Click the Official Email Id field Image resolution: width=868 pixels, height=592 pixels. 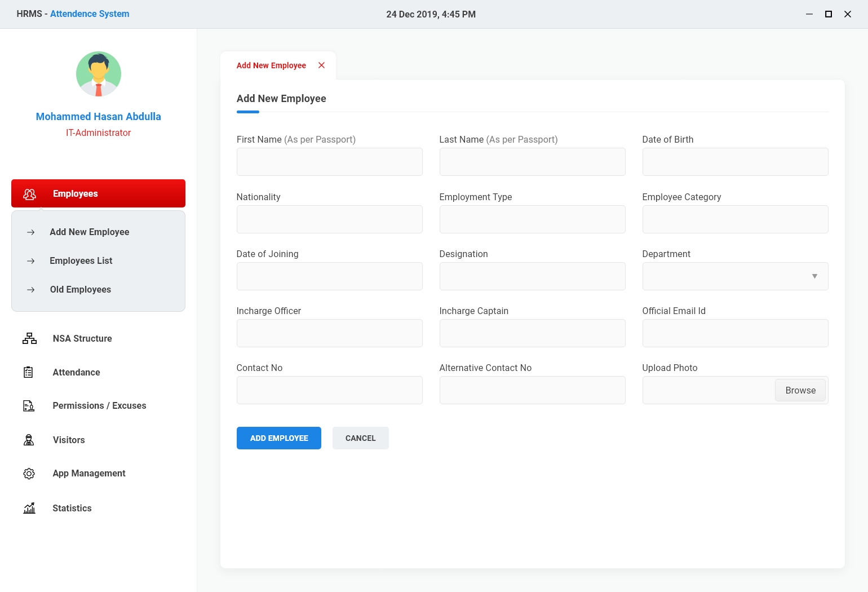(735, 333)
